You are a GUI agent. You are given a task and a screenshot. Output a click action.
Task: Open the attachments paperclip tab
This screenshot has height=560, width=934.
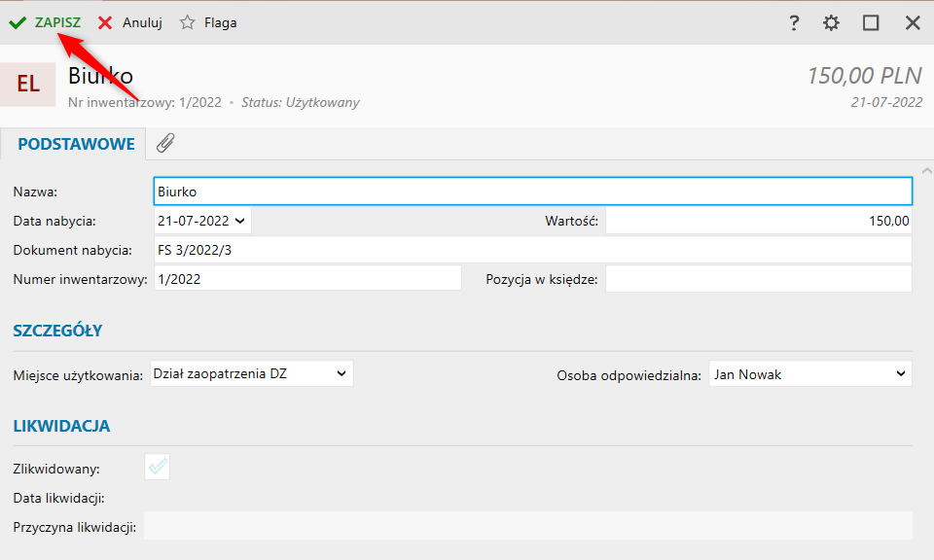[x=165, y=144]
